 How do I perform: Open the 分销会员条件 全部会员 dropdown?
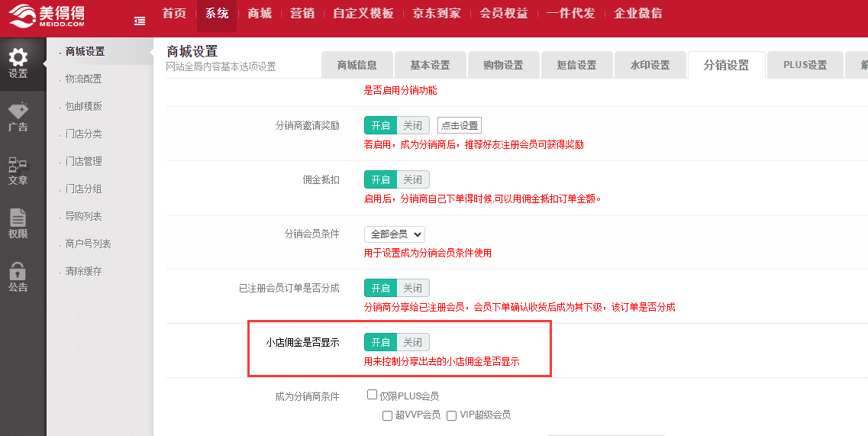395,234
